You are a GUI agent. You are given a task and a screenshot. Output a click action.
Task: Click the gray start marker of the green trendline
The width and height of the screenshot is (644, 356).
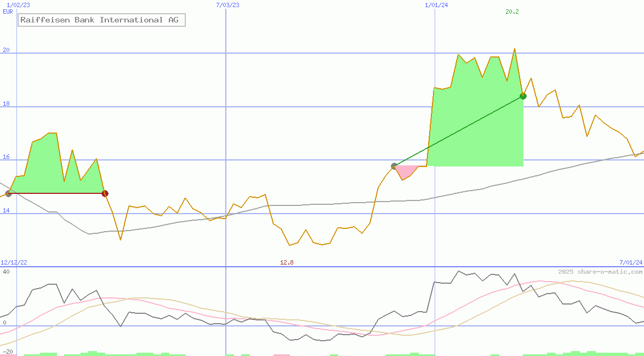click(394, 165)
